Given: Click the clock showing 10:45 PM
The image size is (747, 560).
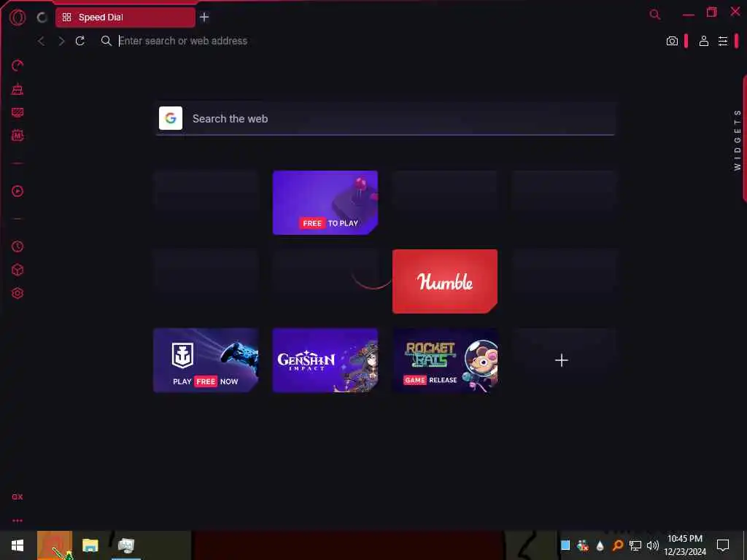Looking at the screenshot, I should pos(684,539).
